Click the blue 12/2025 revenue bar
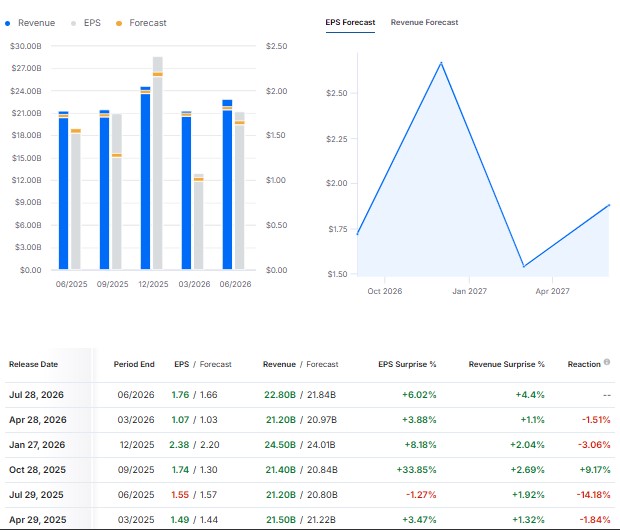620x530 pixels. pyautogui.click(x=146, y=178)
